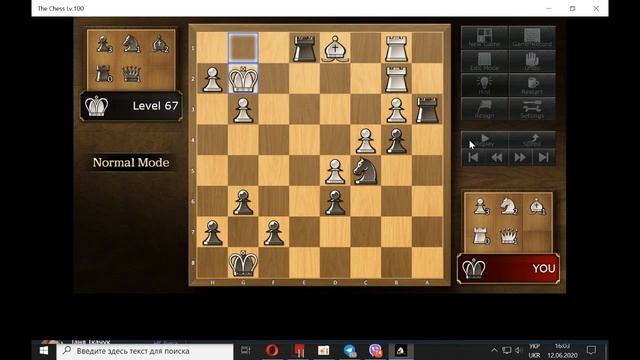Select the white pawn on D5
The height and width of the screenshot is (360, 640).
click(x=335, y=171)
